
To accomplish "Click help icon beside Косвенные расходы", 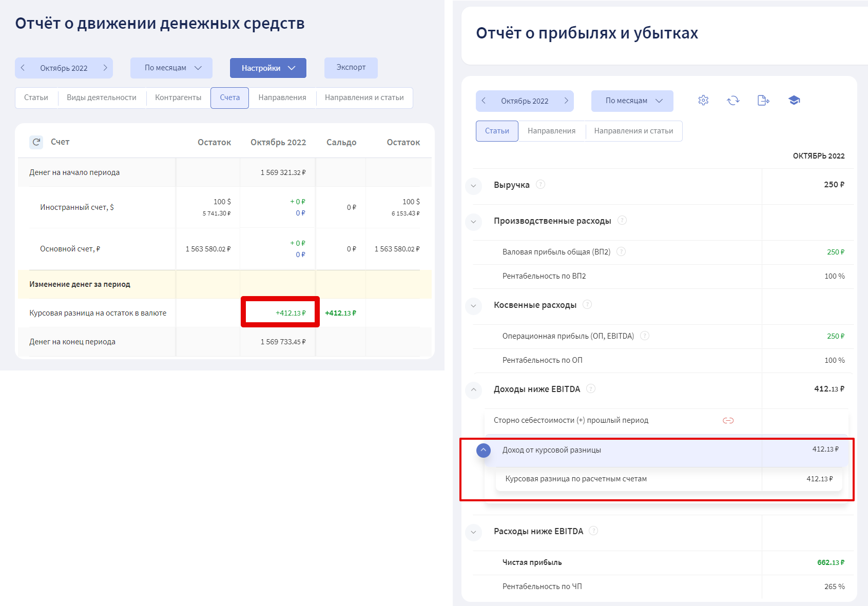I will coord(587,304).
